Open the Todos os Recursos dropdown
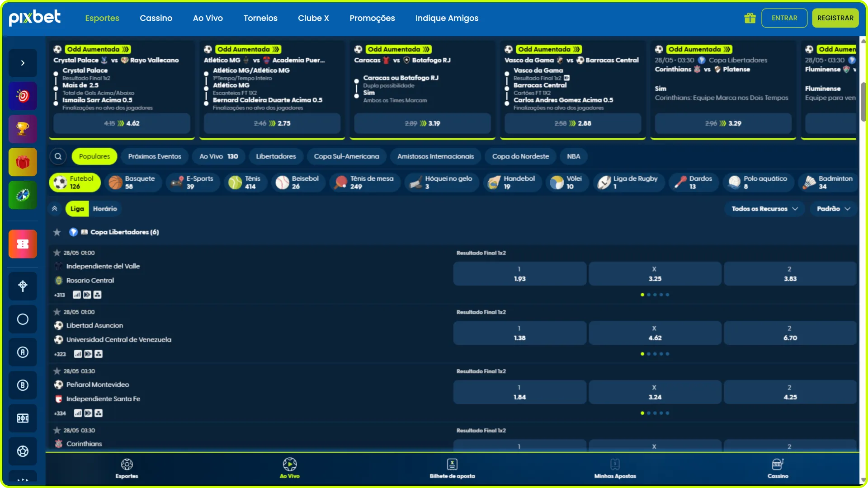The height and width of the screenshot is (488, 868). point(765,209)
